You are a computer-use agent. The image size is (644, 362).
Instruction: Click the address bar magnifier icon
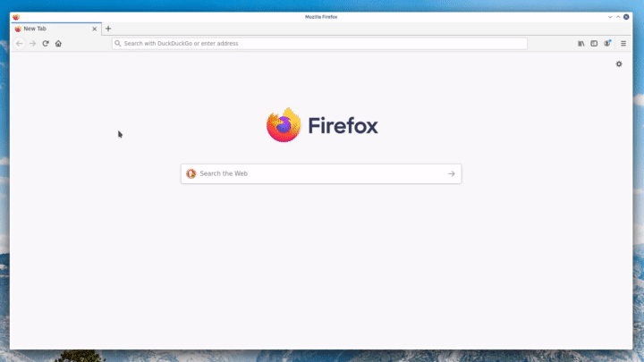click(118, 44)
